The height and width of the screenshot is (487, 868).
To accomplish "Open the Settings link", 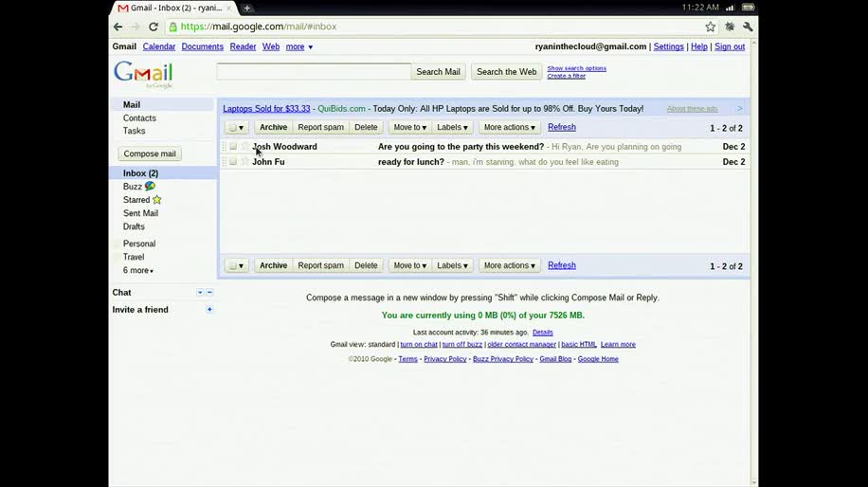I will 669,46.
